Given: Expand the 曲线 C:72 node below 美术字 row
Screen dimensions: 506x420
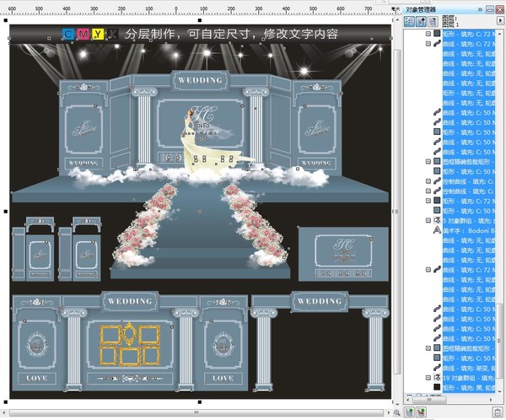Looking at the screenshot, I should tap(428, 270).
